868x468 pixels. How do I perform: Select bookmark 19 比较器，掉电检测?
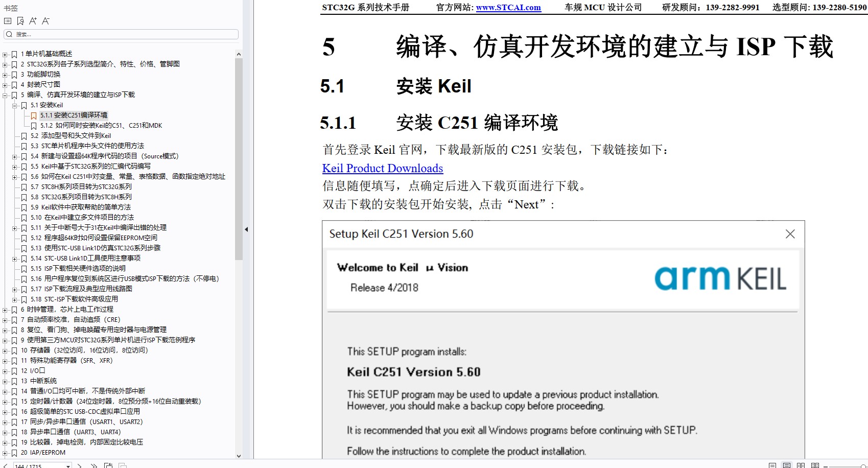[x=82, y=442]
